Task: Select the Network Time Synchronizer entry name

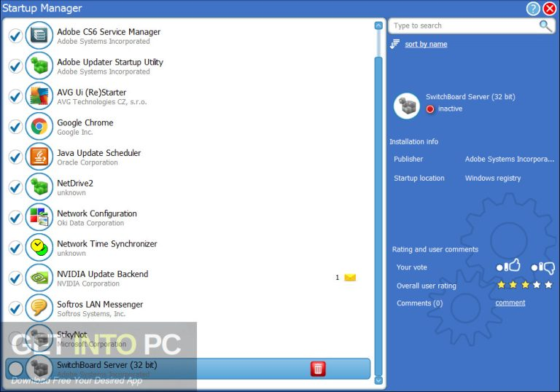Action: (106, 243)
